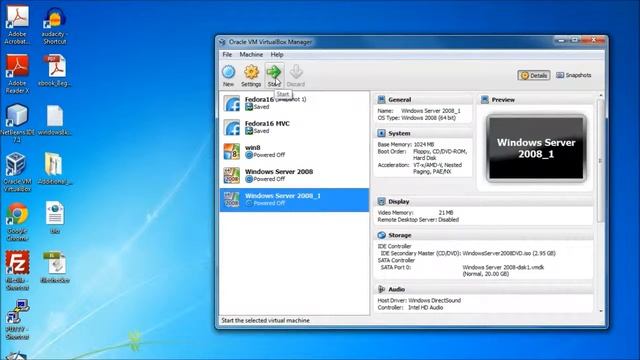Click the System section chip icon
The image size is (640, 360).
coord(381,133)
